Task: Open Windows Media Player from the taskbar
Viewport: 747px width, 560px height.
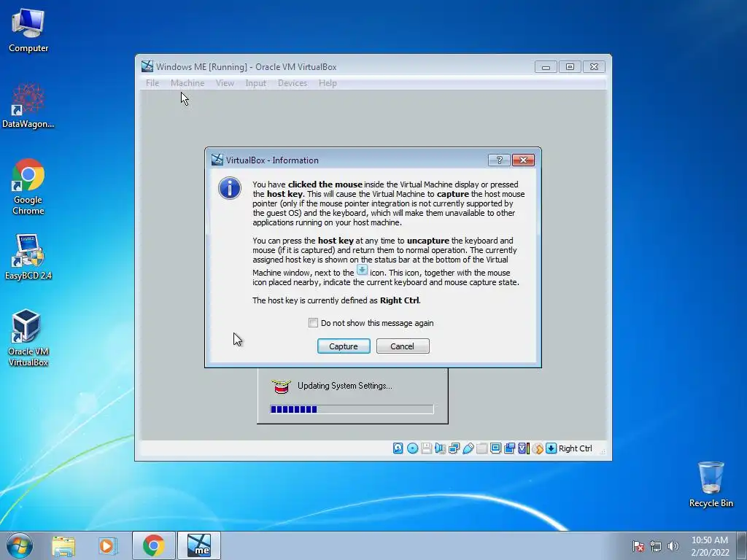Action: (108, 545)
